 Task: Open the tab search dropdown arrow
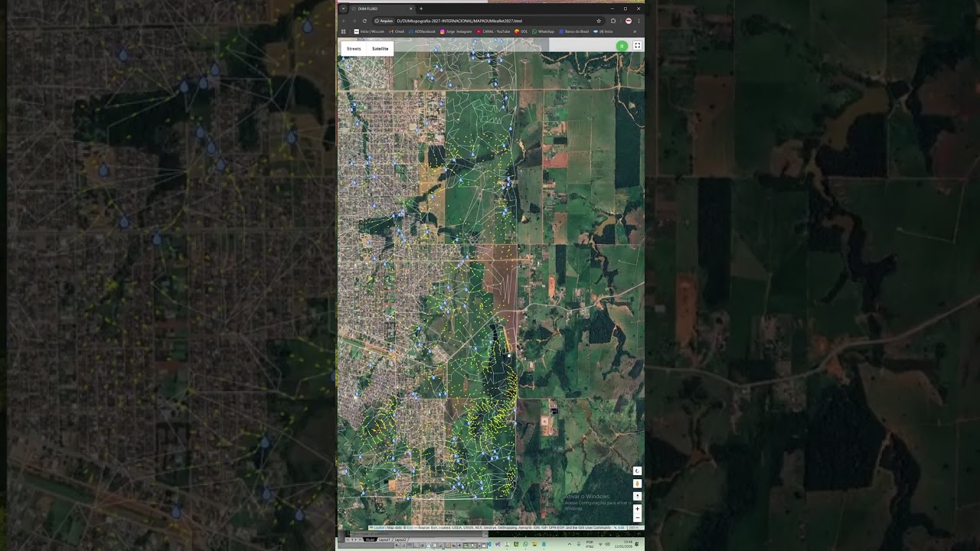(x=343, y=8)
